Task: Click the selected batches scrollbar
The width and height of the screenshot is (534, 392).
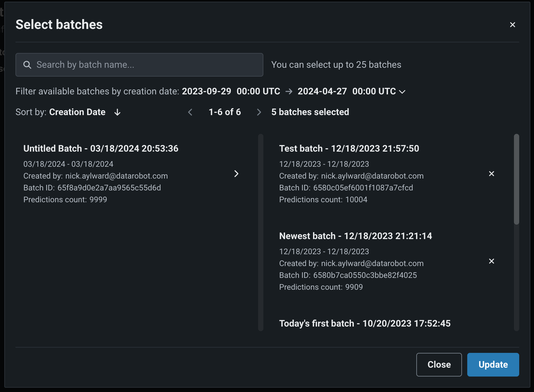Action: (516, 179)
